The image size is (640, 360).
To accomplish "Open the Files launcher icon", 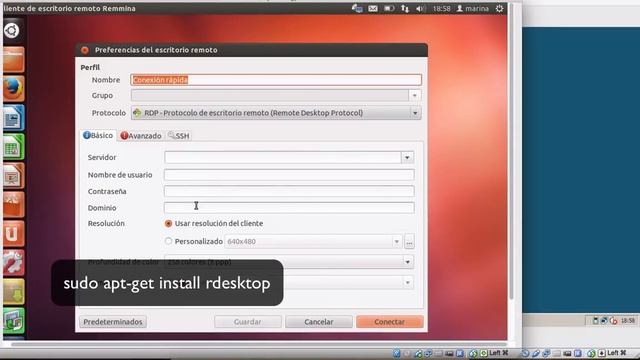I will (x=13, y=60).
